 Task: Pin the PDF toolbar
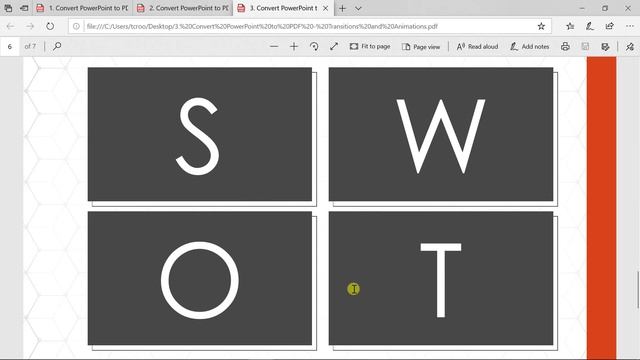tap(630, 47)
